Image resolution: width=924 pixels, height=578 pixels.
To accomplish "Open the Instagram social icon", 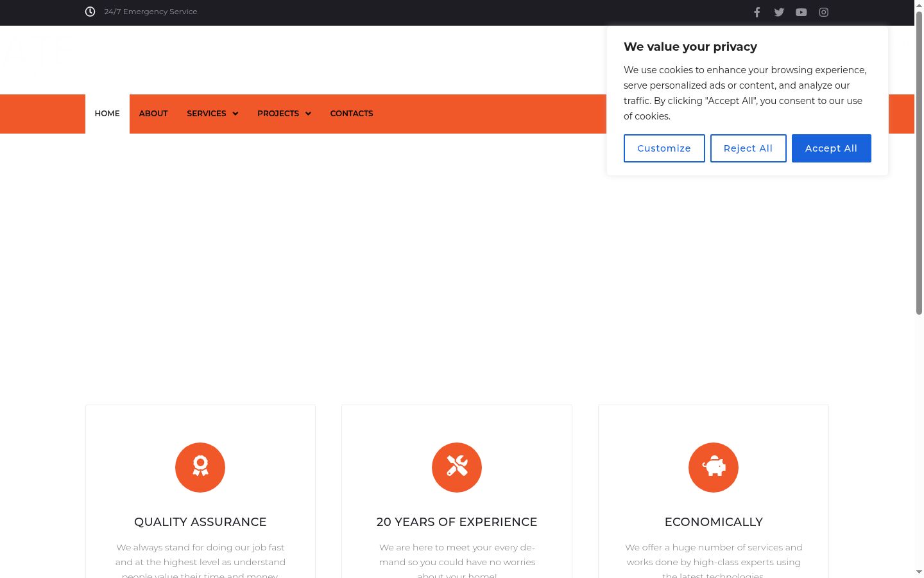I will (824, 12).
